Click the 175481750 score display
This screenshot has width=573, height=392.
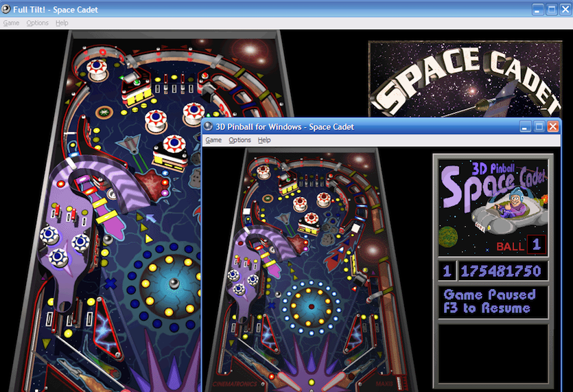pos(502,271)
